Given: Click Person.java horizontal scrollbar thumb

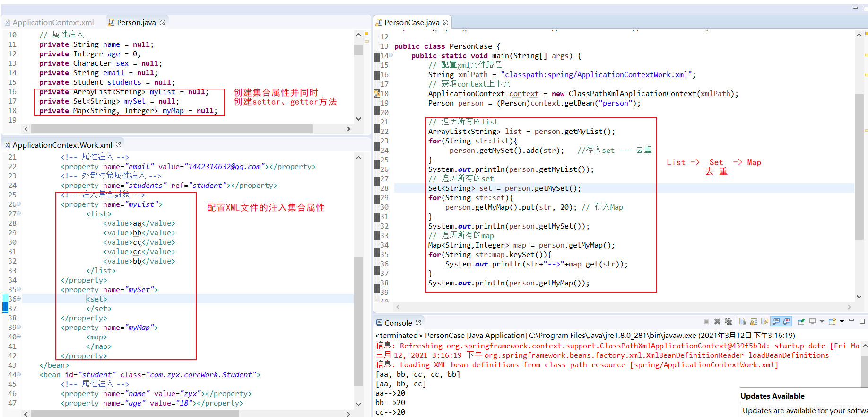Looking at the screenshot, I should click(x=172, y=129).
